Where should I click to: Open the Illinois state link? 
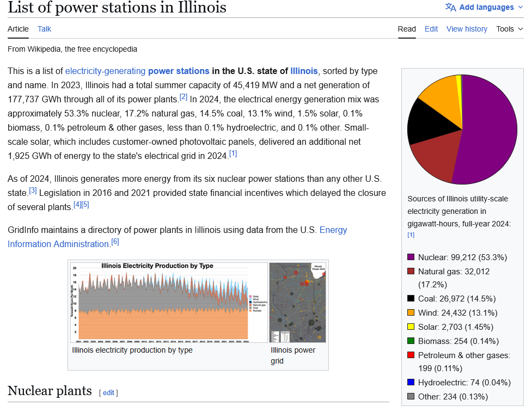[x=304, y=71]
